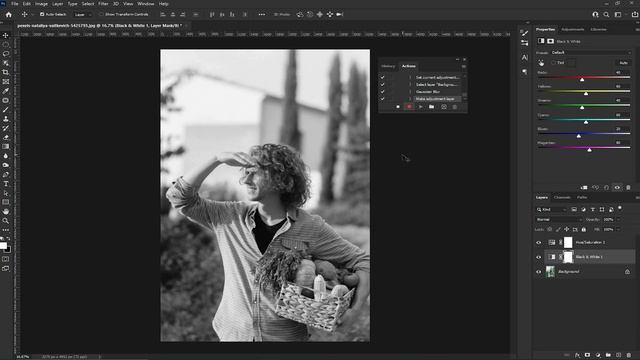Click the Background layer thumbnail
The height and width of the screenshot is (360, 640).
click(550, 272)
